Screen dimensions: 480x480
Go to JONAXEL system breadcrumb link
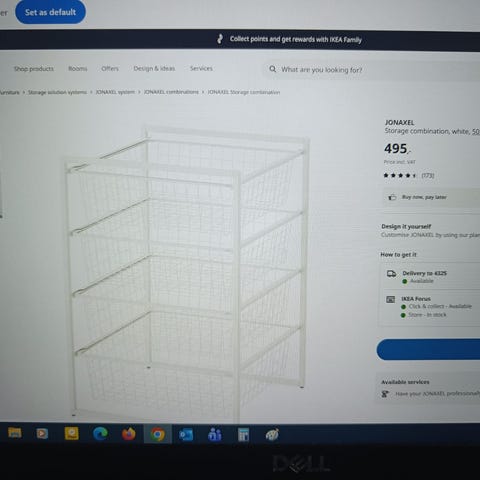(x=115, y=92)
